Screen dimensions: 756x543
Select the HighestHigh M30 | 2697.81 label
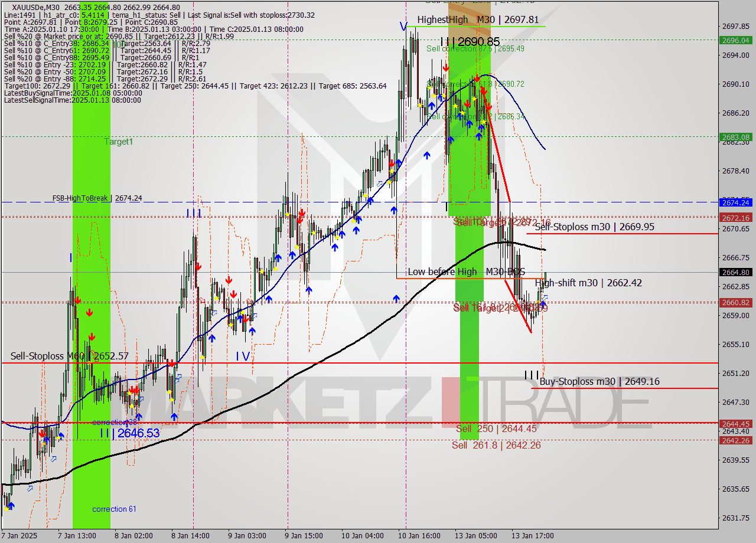[x=478, y=19]
